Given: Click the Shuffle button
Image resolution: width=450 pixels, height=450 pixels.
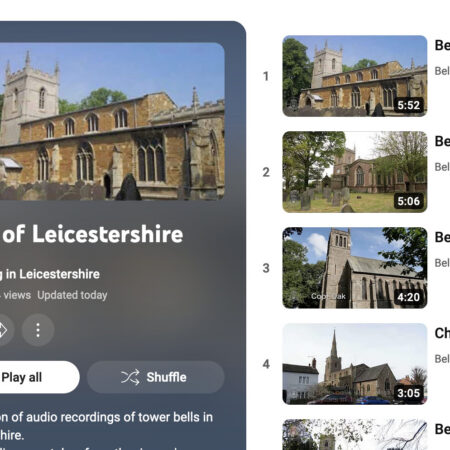Looking at the screenshot, I should [x=156, y=377].
